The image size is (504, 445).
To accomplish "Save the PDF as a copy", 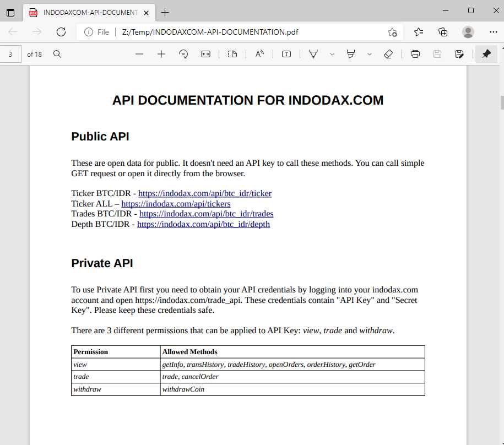I will tap(459, 54).
